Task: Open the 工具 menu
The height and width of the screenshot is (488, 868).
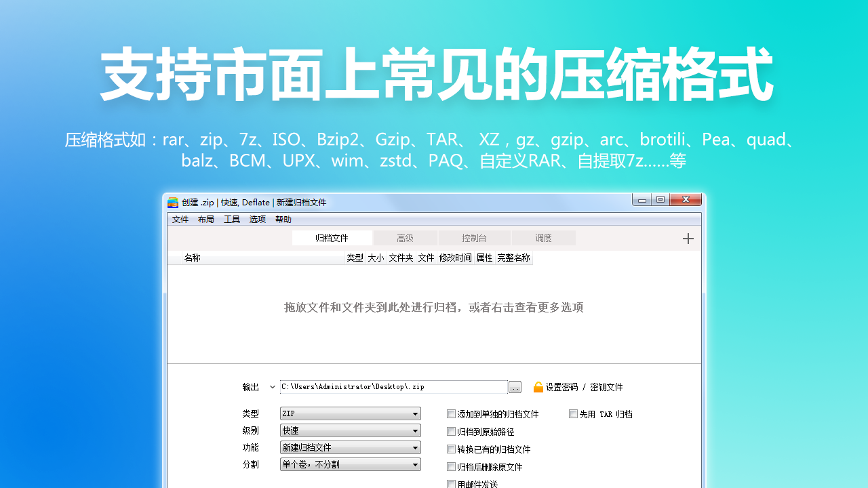Action: pos(231,219)
